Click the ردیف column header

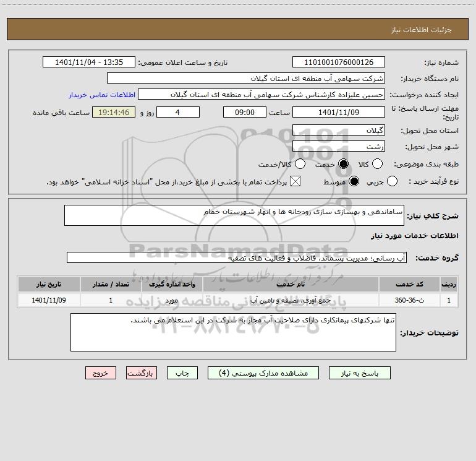coord(449,284)
